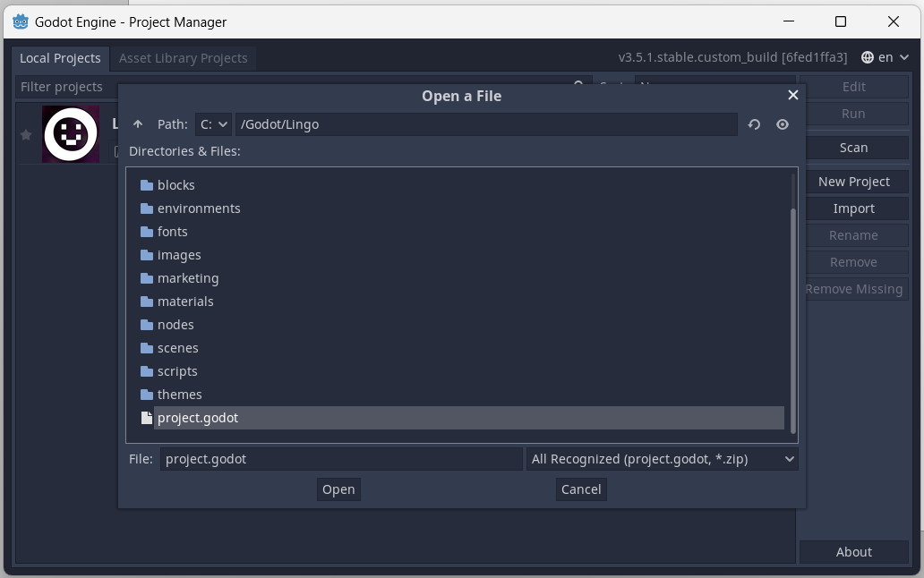Refresh the file list
Screen dimensions: 924x578
pos(754,124)
